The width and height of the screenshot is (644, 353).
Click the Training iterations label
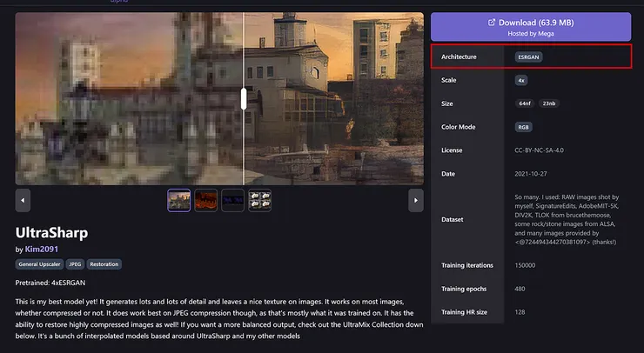[467, 265]
